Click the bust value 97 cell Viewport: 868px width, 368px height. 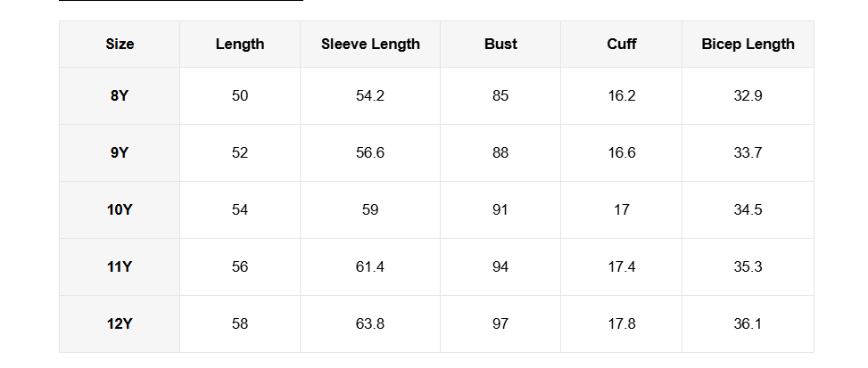click(500, 323)
